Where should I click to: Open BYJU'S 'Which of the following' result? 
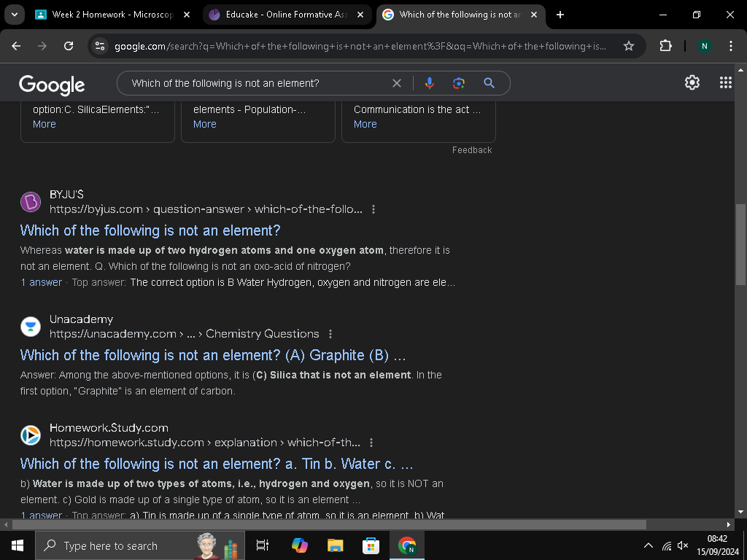point(150,230)
